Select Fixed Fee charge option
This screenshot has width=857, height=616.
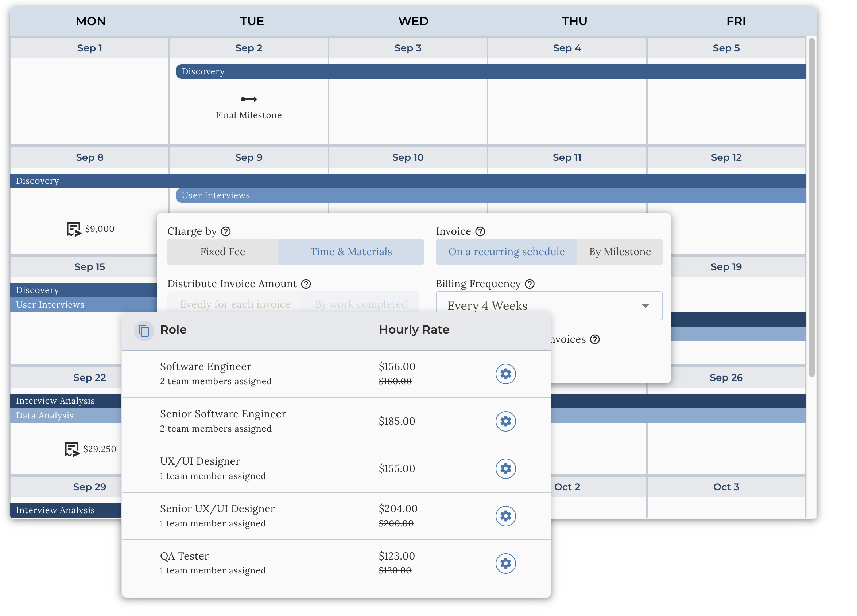222,252
